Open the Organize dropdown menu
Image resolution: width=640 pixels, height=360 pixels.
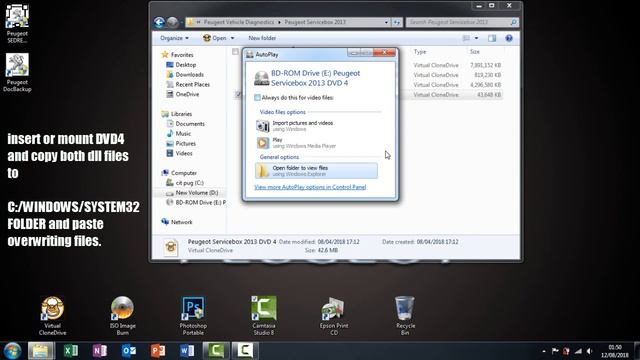[174, 38]
